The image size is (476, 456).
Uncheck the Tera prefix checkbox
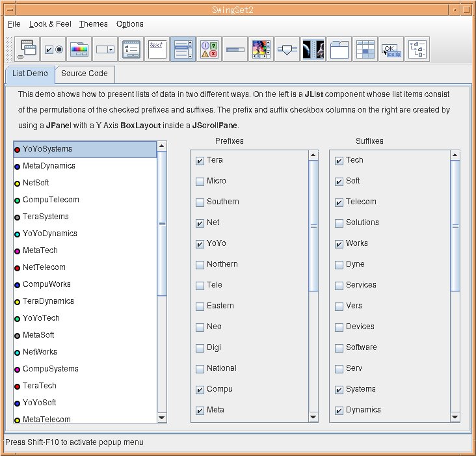pyautogui.click(x=200, y=161)
